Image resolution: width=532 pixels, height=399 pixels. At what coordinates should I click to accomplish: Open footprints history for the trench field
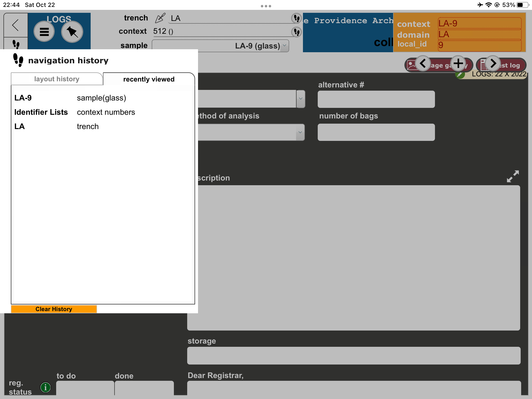click(x=297, y=18)
